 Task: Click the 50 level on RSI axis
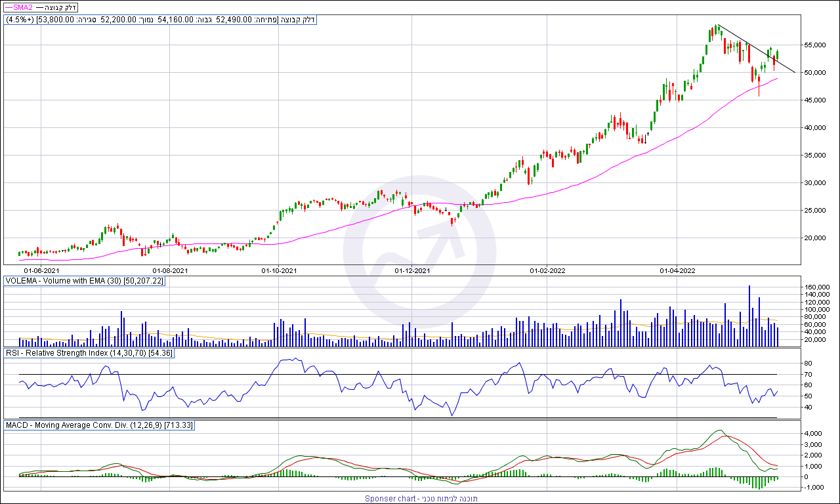click(808, 396)
